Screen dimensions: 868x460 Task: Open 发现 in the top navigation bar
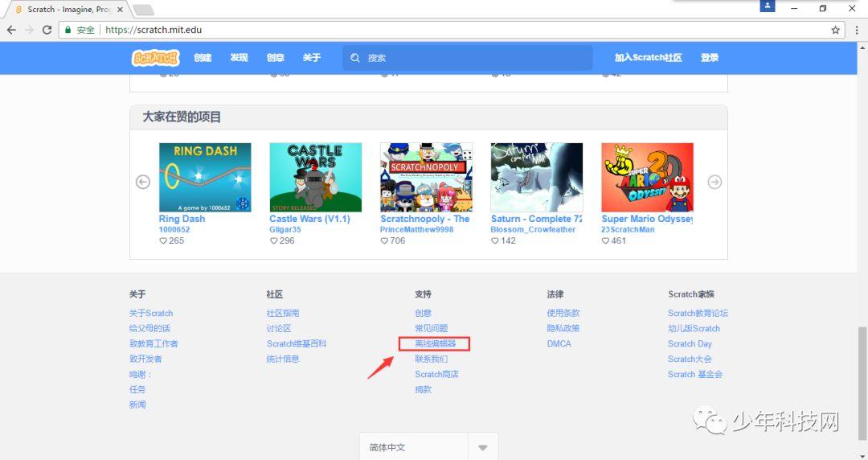point(240,58)
